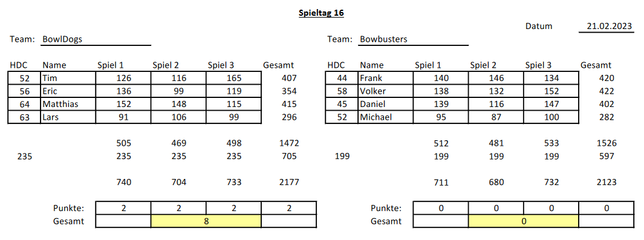
Task: Select BowlDogs overall total 2177
Action: pyautogui.click(x=288, y=182)
